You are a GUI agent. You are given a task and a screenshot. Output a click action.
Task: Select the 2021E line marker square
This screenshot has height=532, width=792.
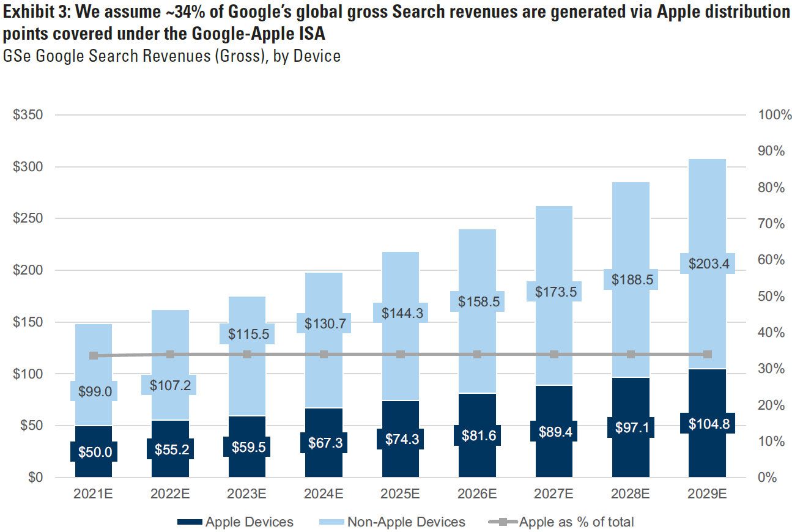coord(94,356)
